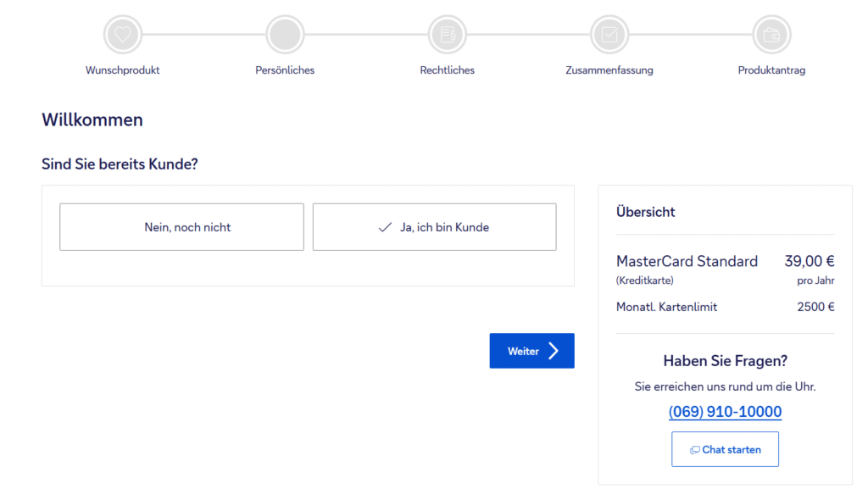868x489 pixels.
Task: Click the 'Monatl. Kartenlimit' label in the overview
Action: pos(666,307)
